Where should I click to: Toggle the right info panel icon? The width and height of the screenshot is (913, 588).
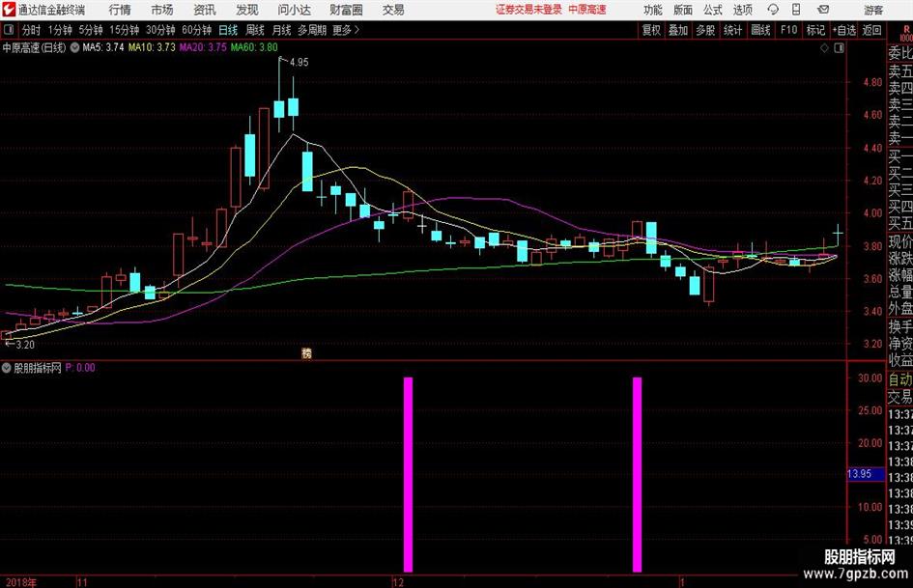tap(839, 48)
